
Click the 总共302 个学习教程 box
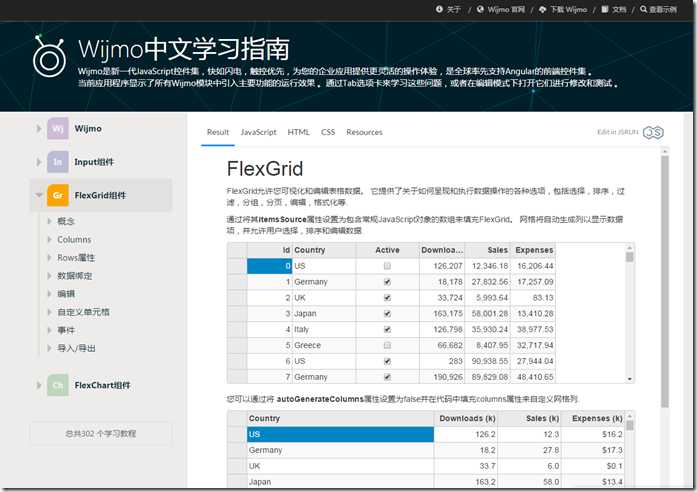[x=100, y=434]
